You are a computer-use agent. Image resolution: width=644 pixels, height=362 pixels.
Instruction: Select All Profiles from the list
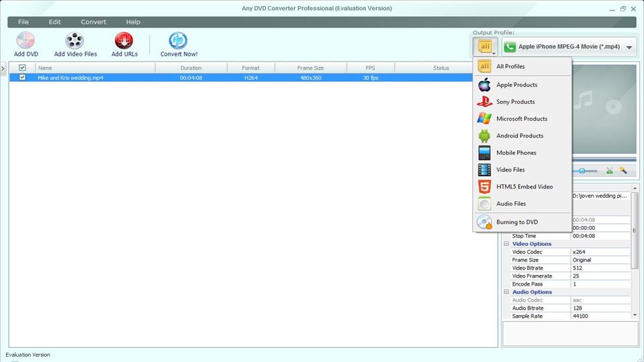523,66
